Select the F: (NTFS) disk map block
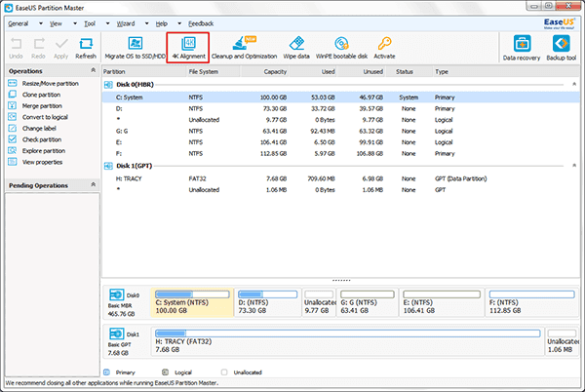The width and height of the screenshot is (585, 392). point(532,302)
